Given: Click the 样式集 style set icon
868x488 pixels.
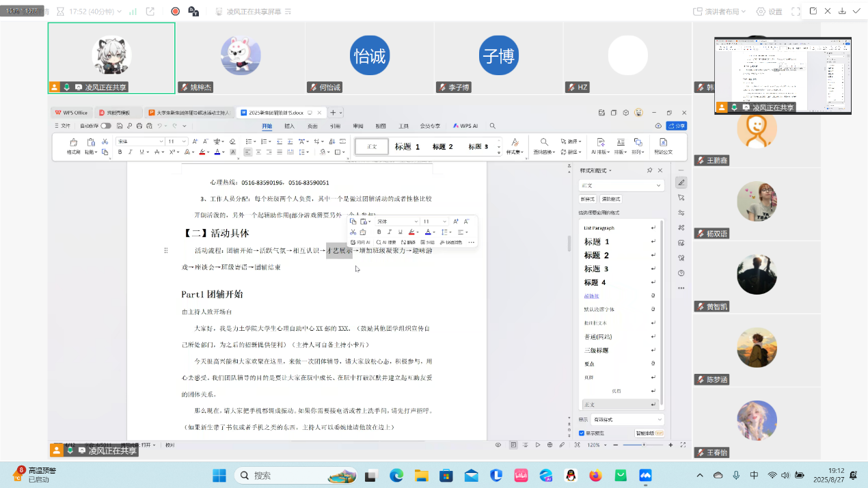Looking at the screenshot, I should (513, 146).
